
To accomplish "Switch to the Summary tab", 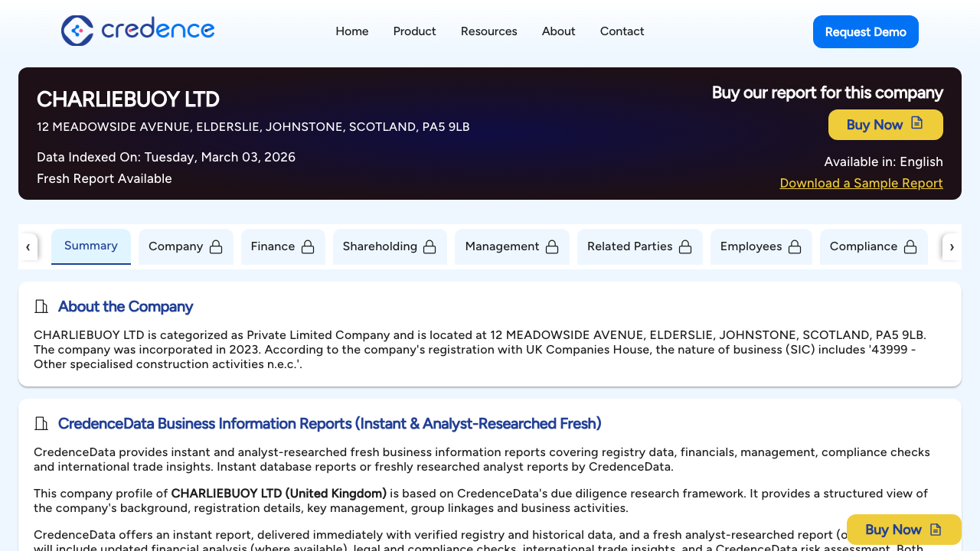I will pos(90,246).
